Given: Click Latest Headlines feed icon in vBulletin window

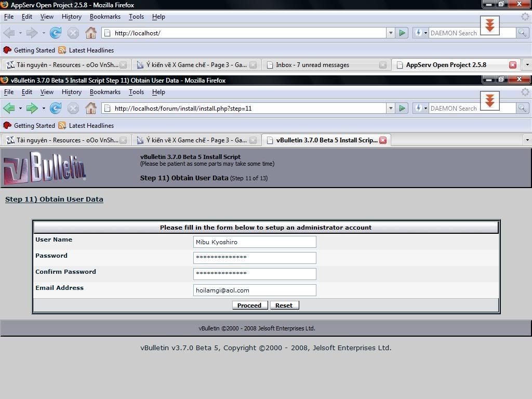Looking at the screenshot, I should [62, 126].
